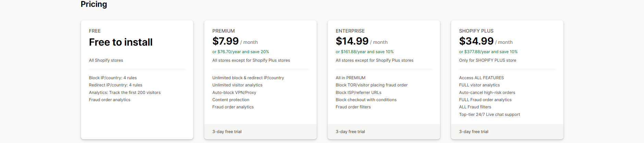Click "Auto-block VPN/Proxy" feature in Premium
This screenshot has width=644, height=143.
(x=234, y=93)
